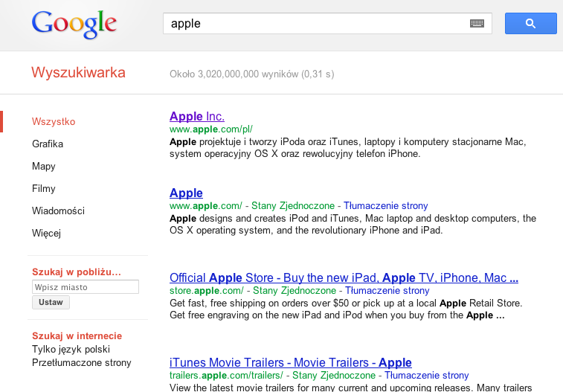Click the Szukaj w pobliżu heading
The width and height of the screenshot is (563, 392).
point(77,271)
